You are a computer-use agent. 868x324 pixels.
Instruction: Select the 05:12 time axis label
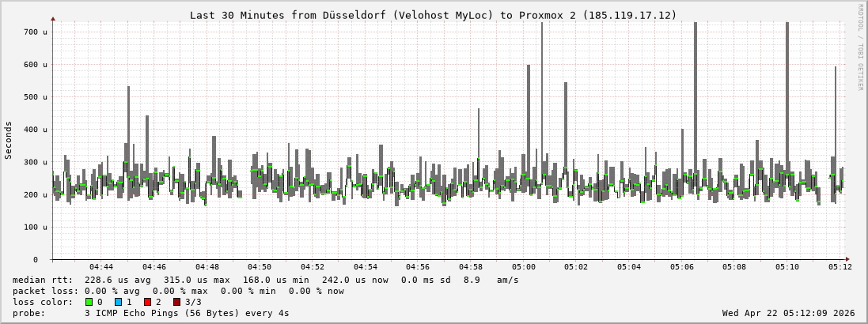click(x=840, y=267)
